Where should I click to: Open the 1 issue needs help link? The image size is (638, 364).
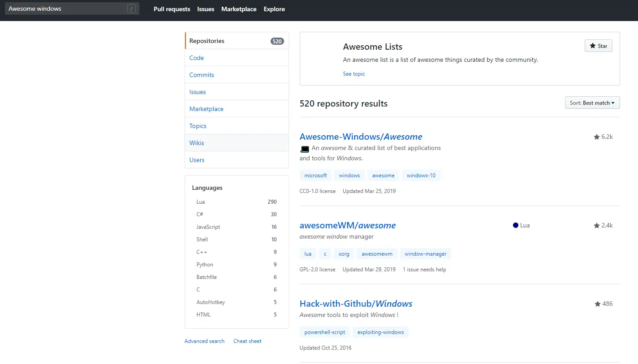click(424, 270)
